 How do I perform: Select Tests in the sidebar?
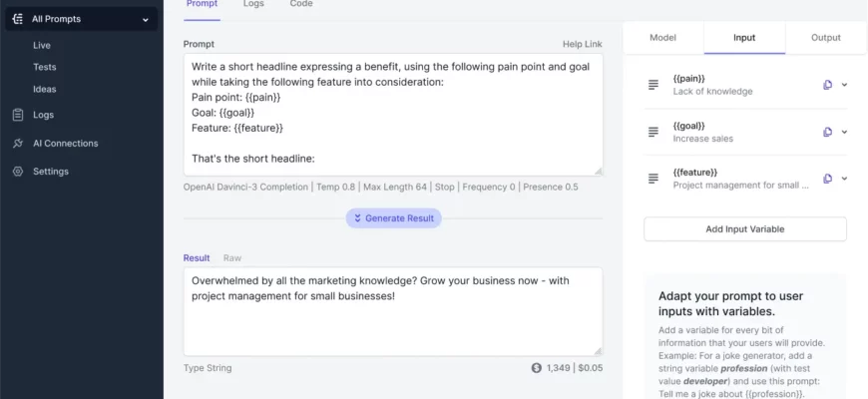pyautogui.click(x=43, y=67)
